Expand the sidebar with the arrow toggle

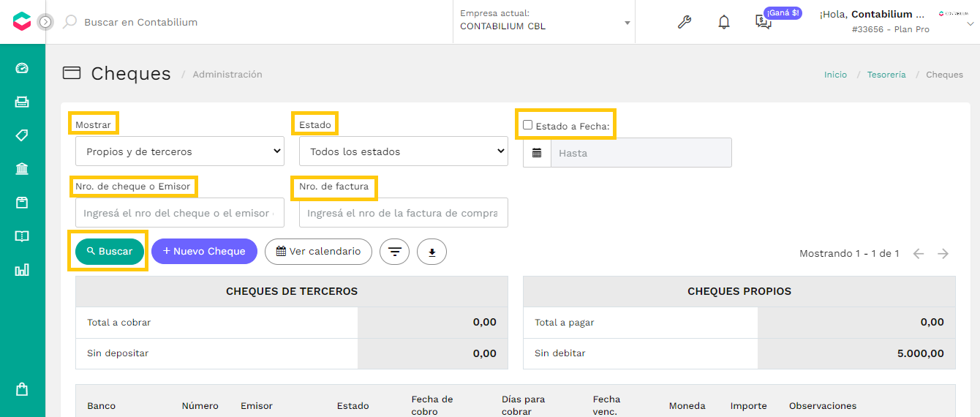45,22
